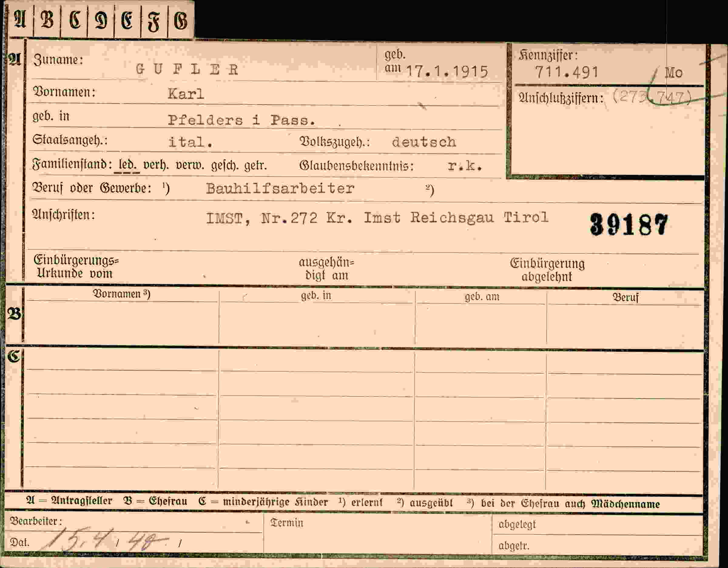Click the ethnicity value deutsch
Screen dimensions: 728x568
coord(424,142)
